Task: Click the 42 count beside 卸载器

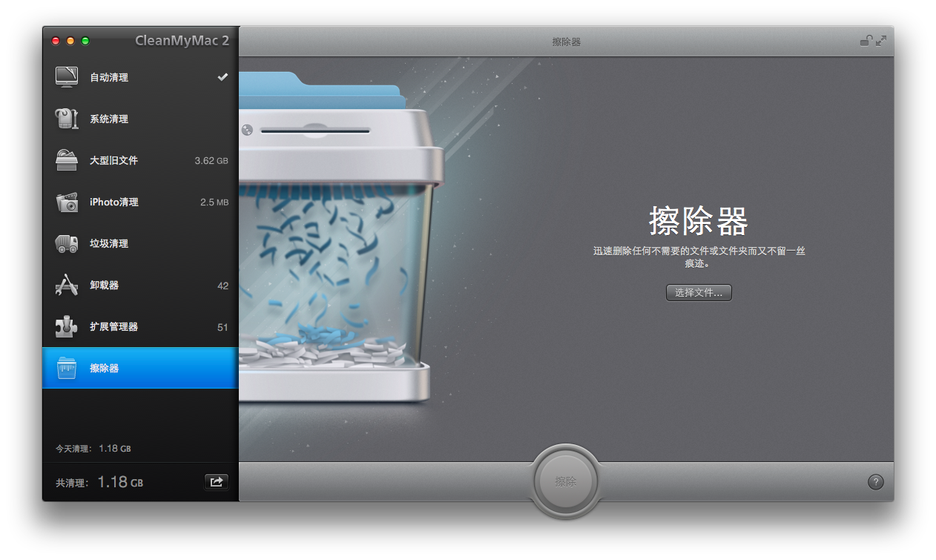Action: pos(223,286)
